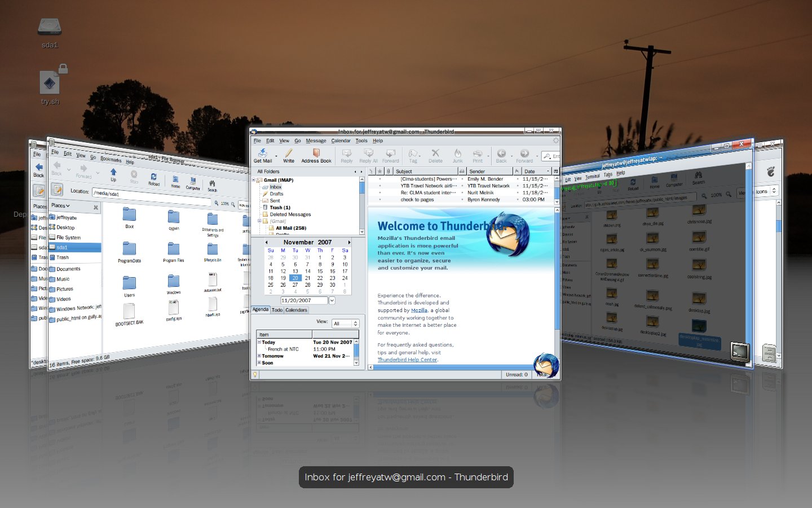The height and width of the screenshot is (508, 812).
Task: Click the Up arrow in sda1 File Browser
Action: (113, 172)
